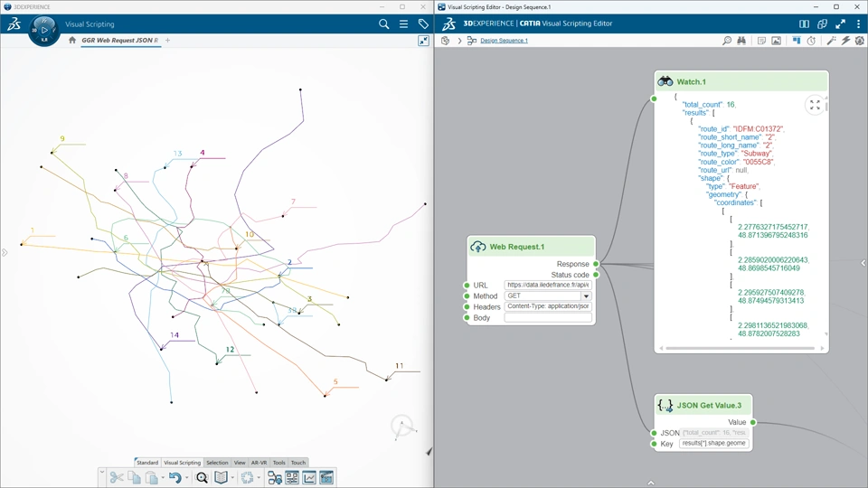The height and width of the screenshot is (488, 868).
Task: Open the Method GET dropdown
Action: [586, 296]
